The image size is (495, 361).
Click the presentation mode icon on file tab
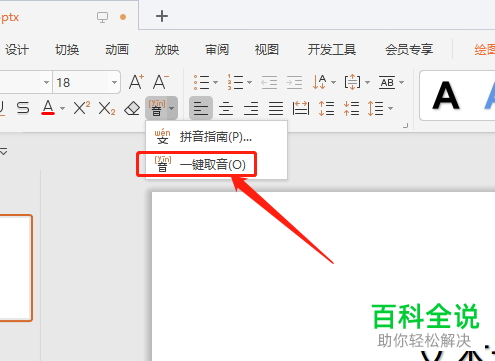(x=103, y=17)
